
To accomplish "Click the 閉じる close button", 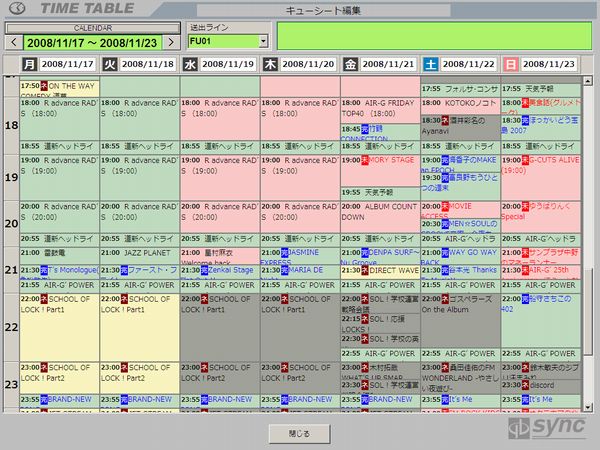I will (x=299, y=432).
